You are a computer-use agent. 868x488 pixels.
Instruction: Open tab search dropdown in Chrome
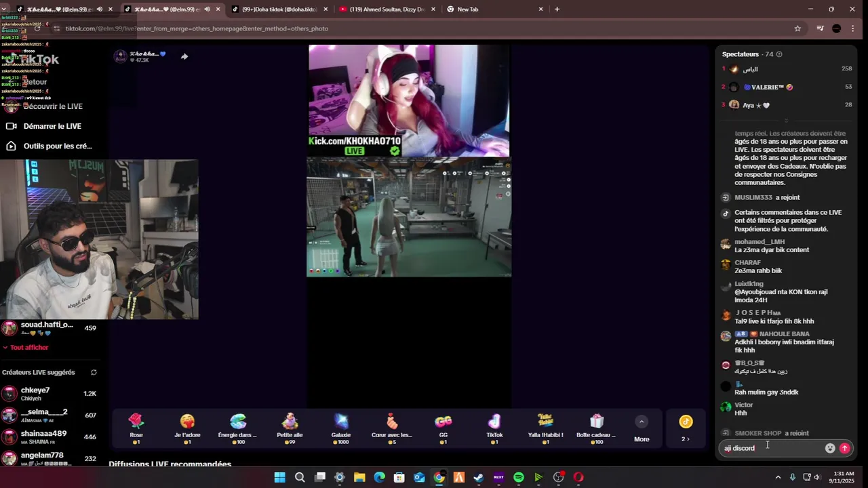5,9
